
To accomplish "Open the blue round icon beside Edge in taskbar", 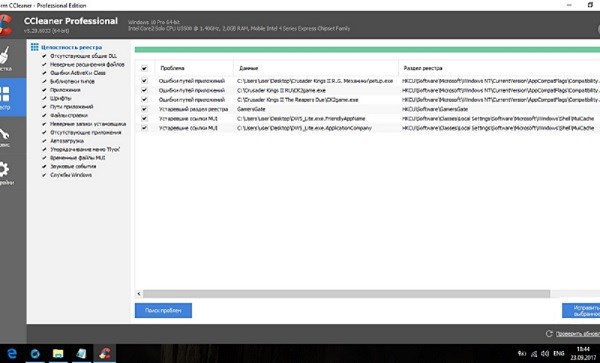I will 35,353.
